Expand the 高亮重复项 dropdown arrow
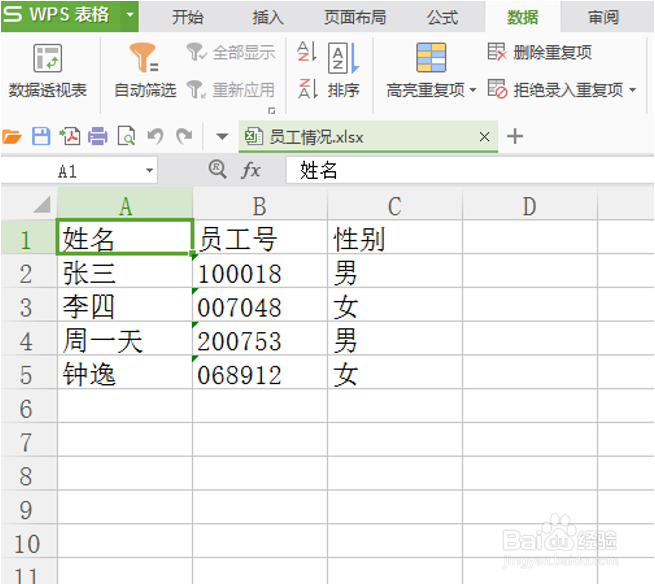 [473, 90]
